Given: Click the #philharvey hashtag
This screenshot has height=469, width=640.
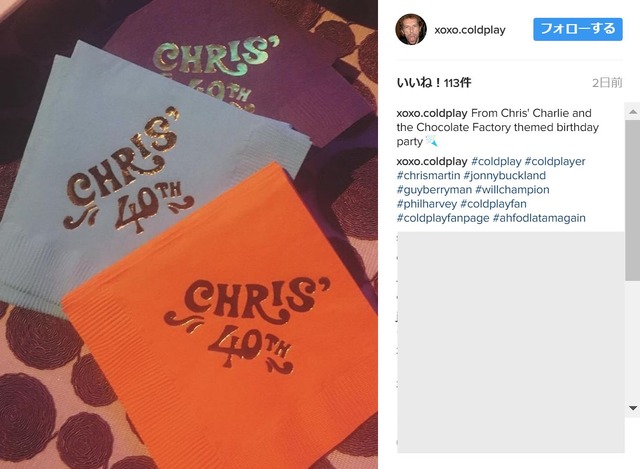Looking at the screenshot, I should (x=427, y=204).
